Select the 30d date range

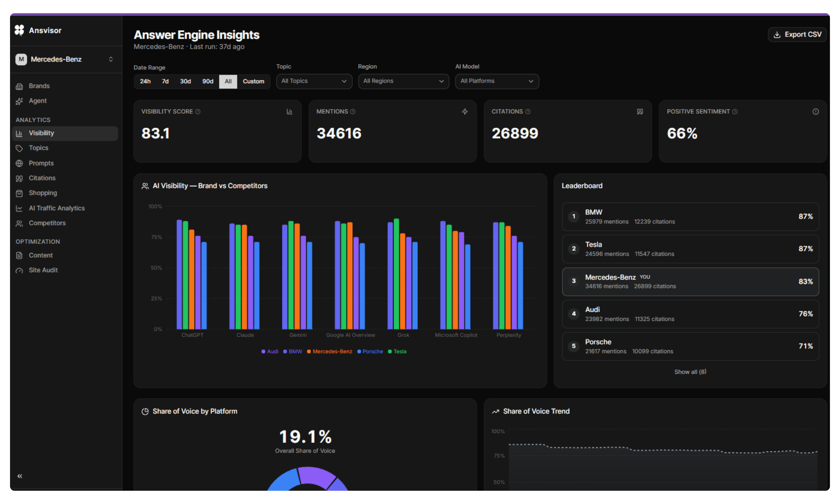[185, 81]
